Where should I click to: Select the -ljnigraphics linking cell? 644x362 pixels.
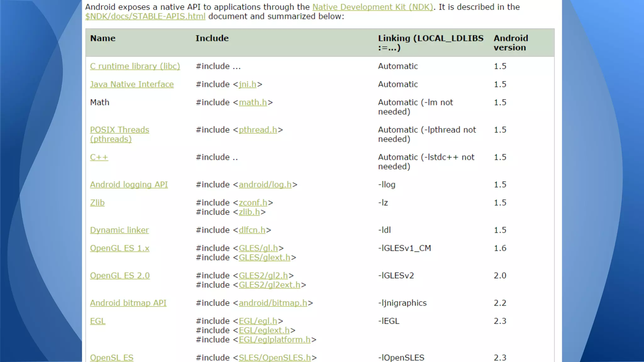(x=402, y=303)
